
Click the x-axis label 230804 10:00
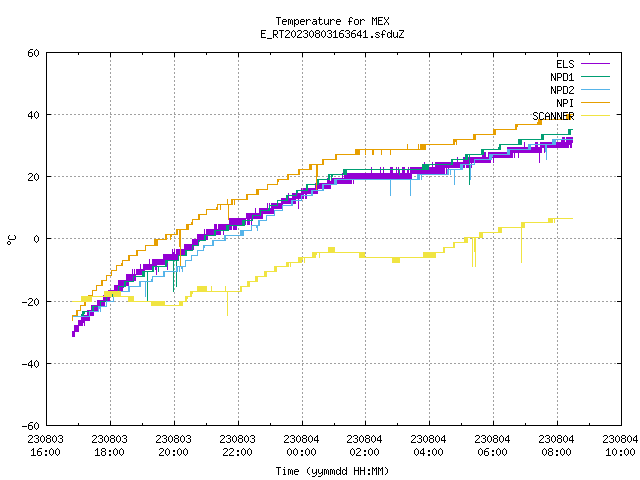[x=620, y=446]
